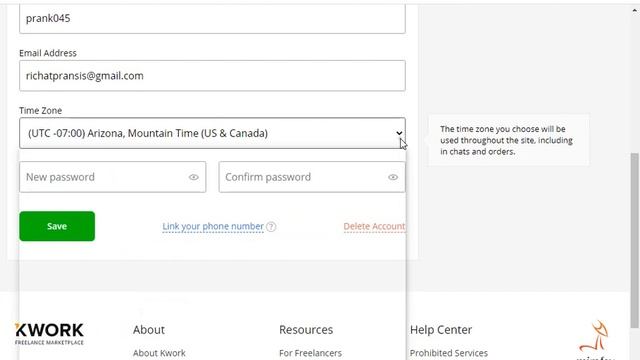Click the Delete Account link
This screenshot has width=640, height=360.
coord(374,226)
